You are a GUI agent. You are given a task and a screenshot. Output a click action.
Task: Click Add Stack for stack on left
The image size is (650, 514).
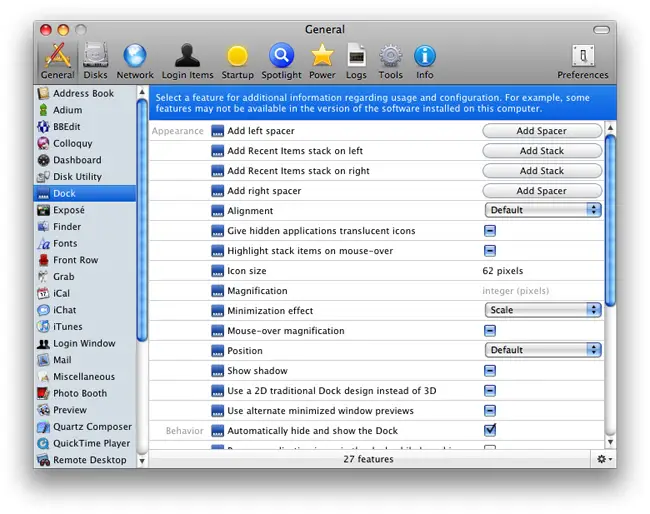click(542, 151)
